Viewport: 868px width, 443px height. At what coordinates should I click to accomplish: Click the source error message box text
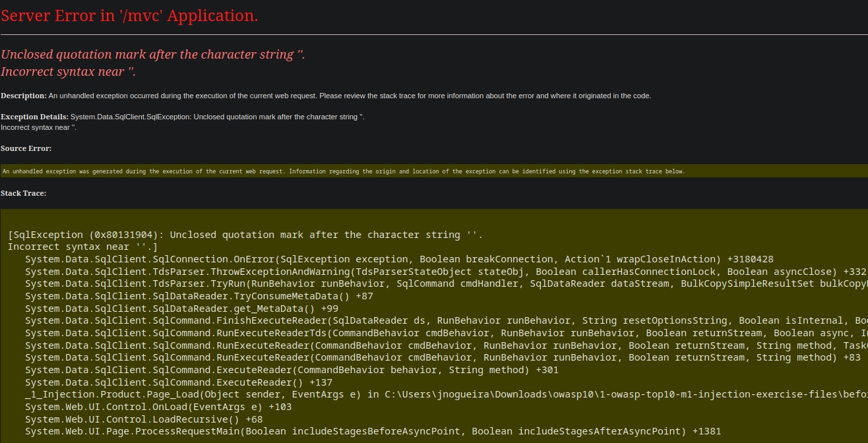343,171
